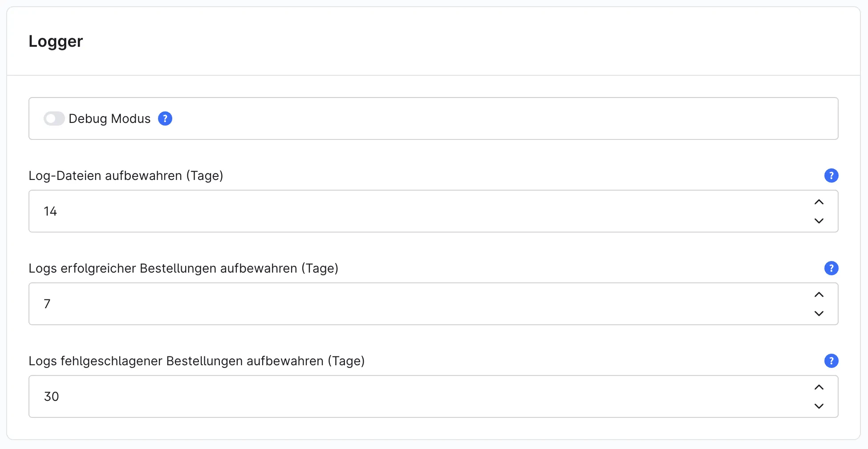The image size is (868, 449).
Task: Select the field containing 30
Action: (418, 396)
